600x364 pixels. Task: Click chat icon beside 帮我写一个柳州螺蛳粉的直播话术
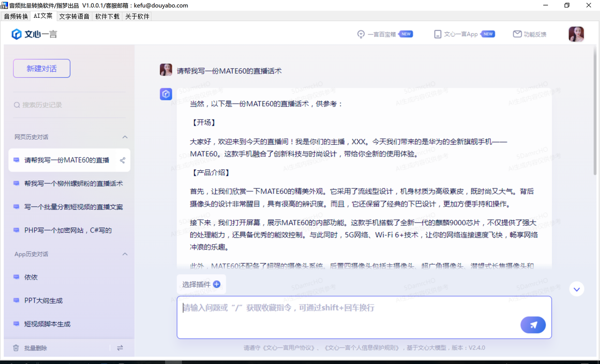[16, 183]
